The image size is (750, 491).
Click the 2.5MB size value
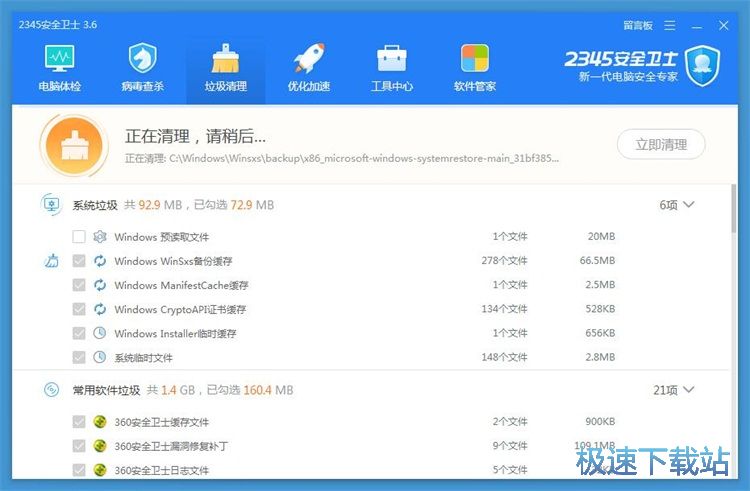[x=600, y=284]
